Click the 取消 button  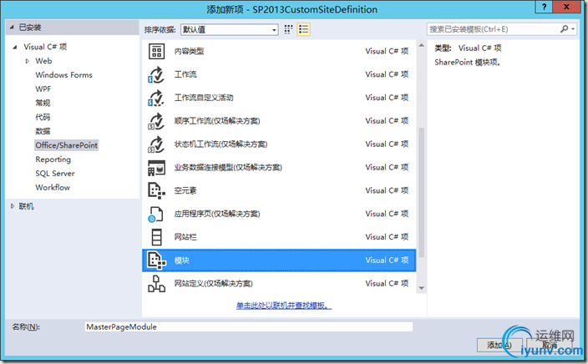[x=550, y=345]
